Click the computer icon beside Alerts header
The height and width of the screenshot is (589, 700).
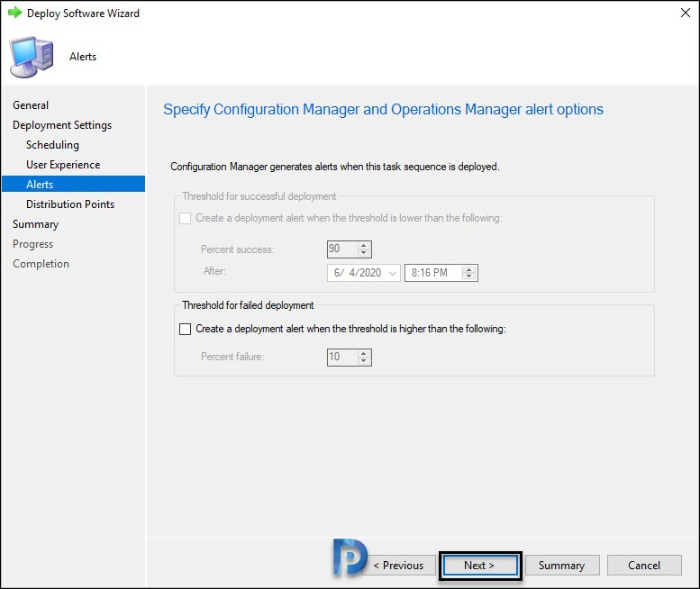[32, 57]
